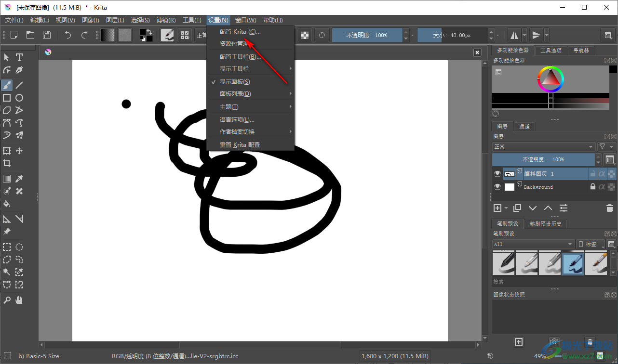Expand the 主题 submenu
This screenshot has width=618, height=364.
click(250, 107)
